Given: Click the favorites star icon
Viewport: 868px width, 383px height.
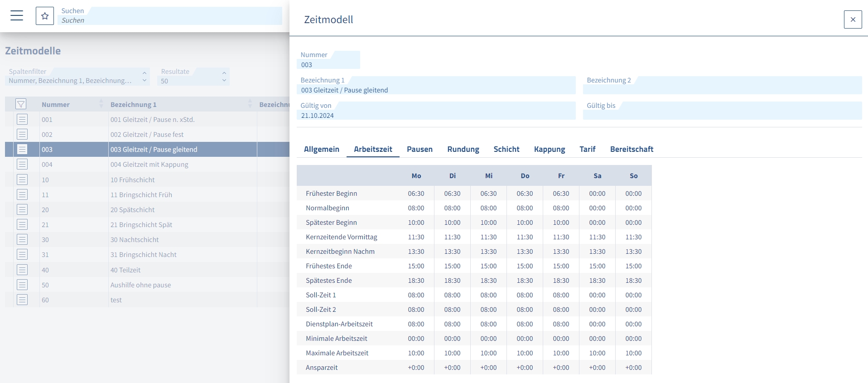Looking at the screenshot, I should (45, 16).
